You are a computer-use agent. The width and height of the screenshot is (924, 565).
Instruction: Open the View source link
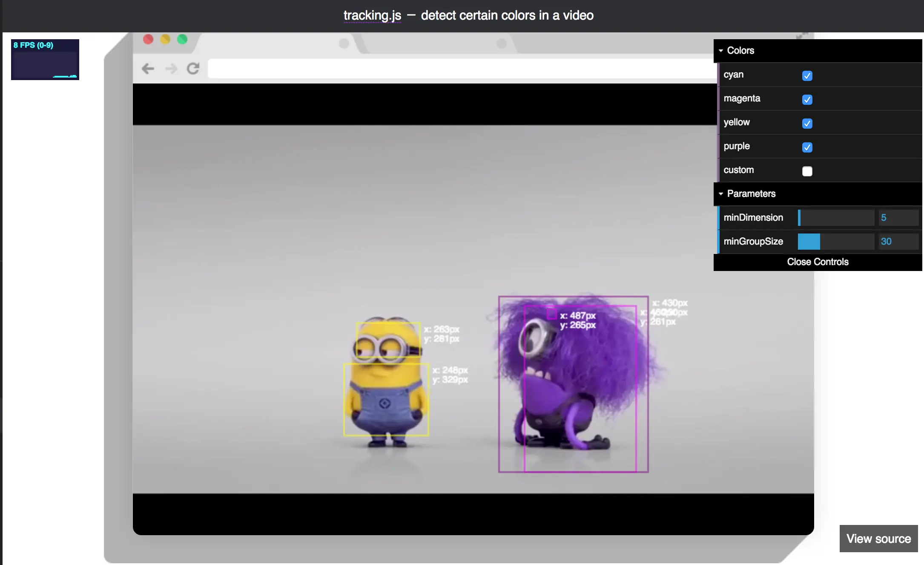[x=878, y=539]
